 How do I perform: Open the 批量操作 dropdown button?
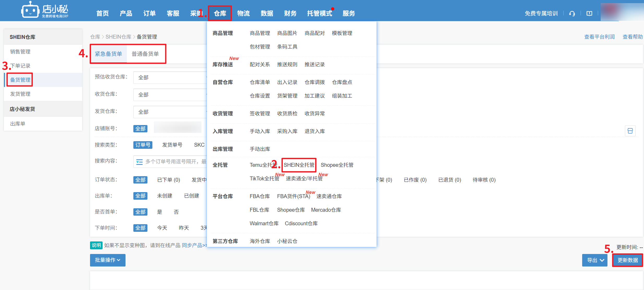point(108,260)
